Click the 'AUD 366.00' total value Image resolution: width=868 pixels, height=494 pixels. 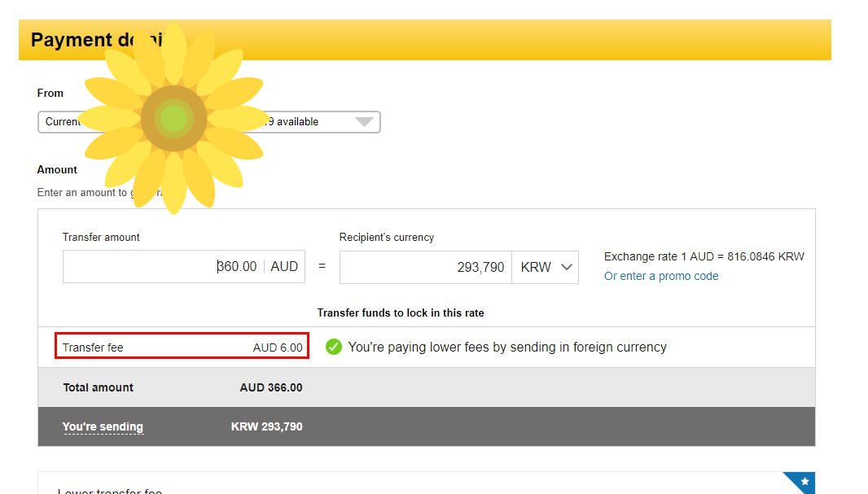click(x=271, y=387)
